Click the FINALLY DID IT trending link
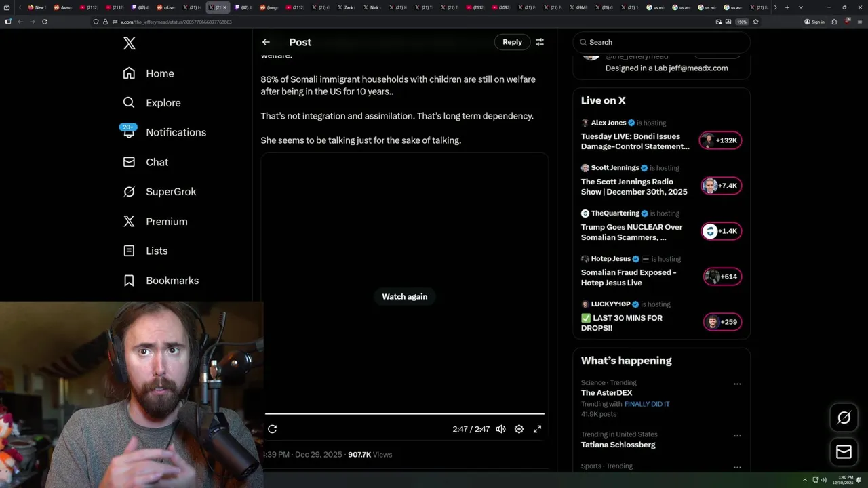The width and height of the screenshot is (868, 488). (x=647, y=404)
